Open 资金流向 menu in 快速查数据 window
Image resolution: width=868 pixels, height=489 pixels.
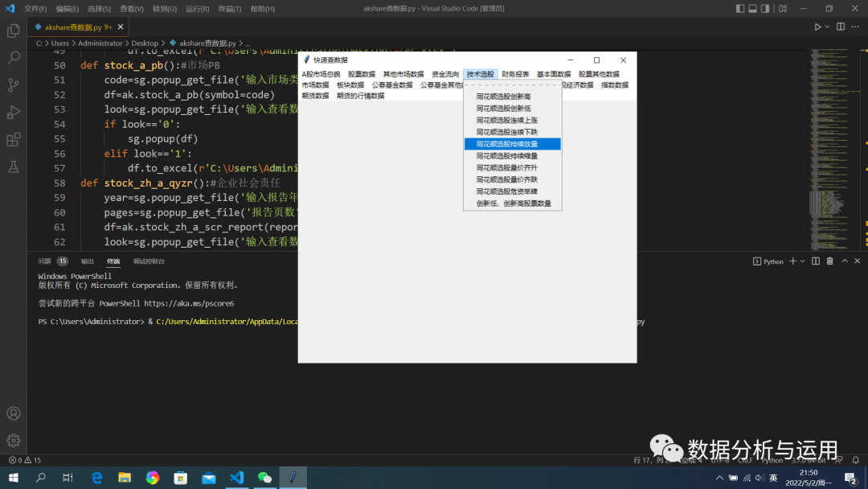pyautogui.click(x=445, y=74)
